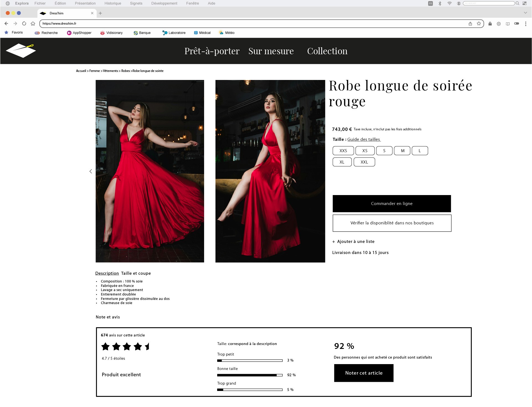
Task: Choose size XXL
Action: point(364,162)
